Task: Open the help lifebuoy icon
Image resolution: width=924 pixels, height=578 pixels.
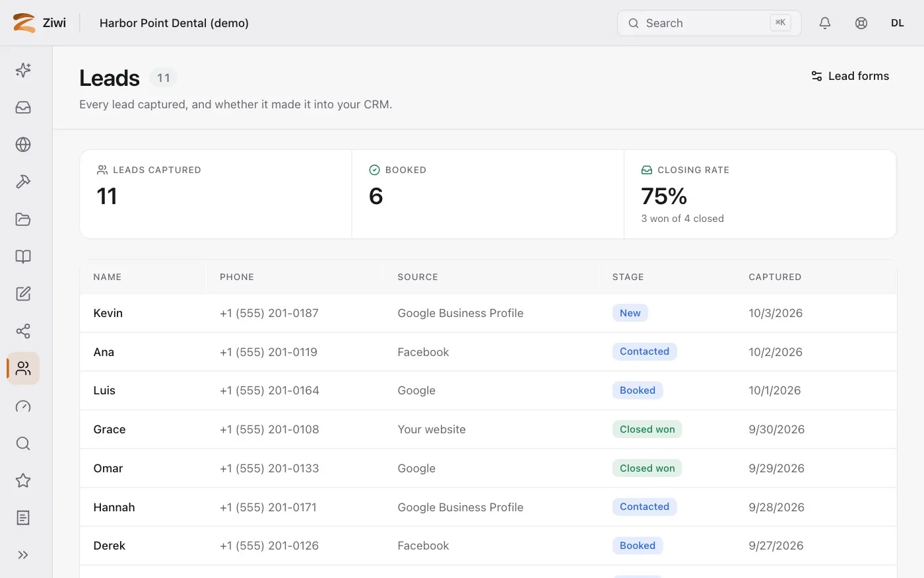Action: (x=861, y=23)
